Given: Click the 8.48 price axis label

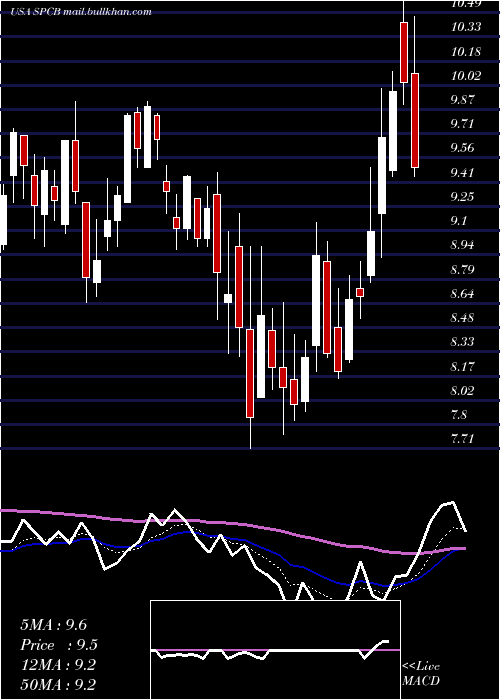Looking at the screenshot, I should click(462, 318).
